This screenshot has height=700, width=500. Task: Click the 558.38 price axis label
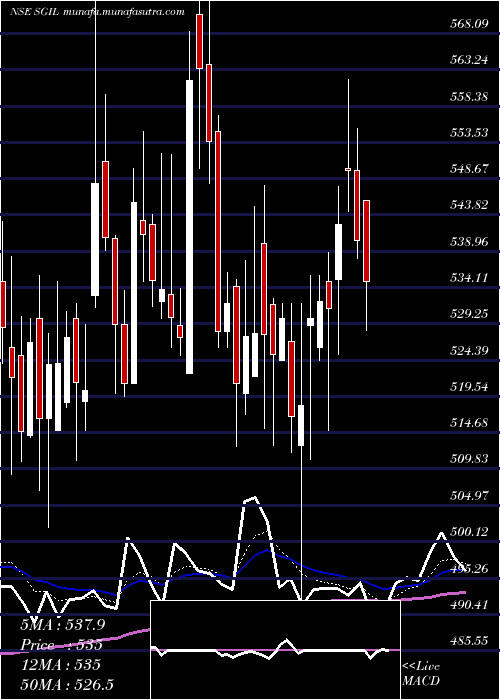[x=468, y=96]
